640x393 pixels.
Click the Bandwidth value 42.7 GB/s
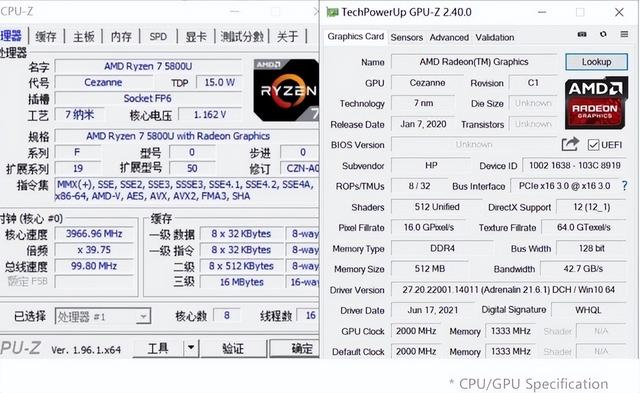[x=583, y=269]
